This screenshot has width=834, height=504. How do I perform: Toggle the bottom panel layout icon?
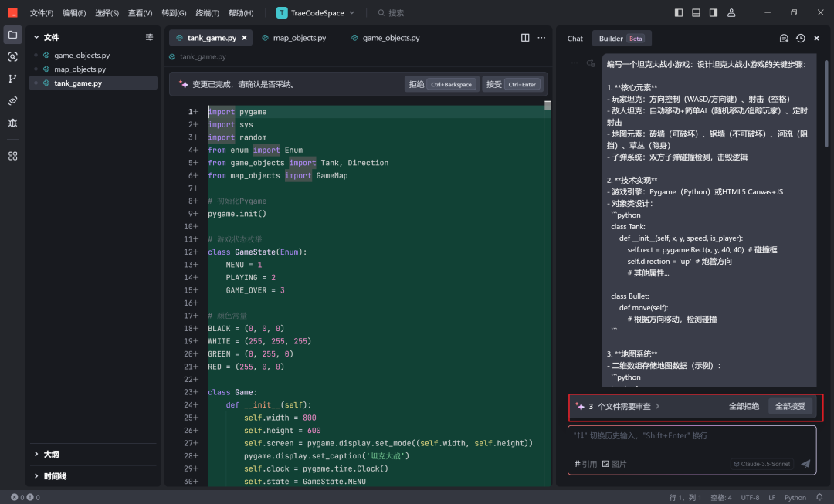[x=696, y=13]
